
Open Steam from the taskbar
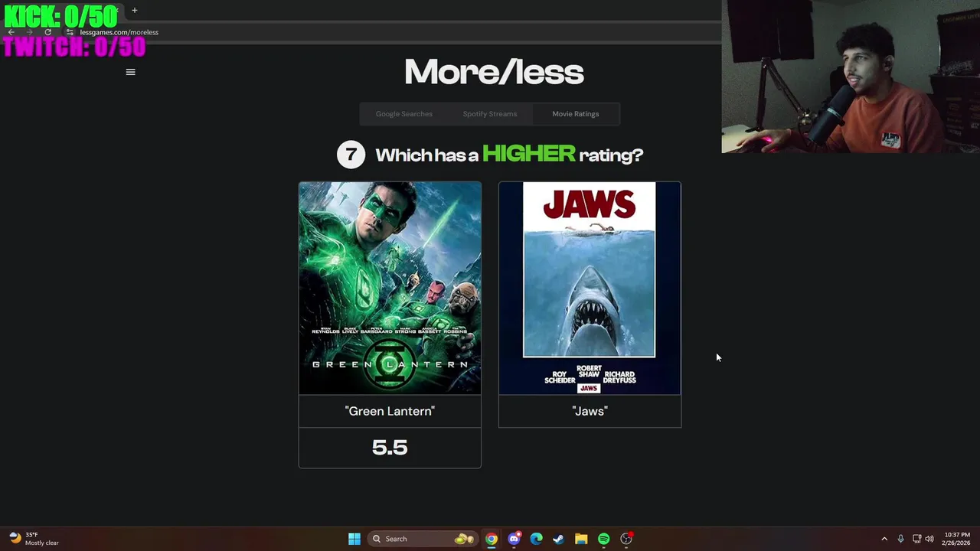(559, 539)
